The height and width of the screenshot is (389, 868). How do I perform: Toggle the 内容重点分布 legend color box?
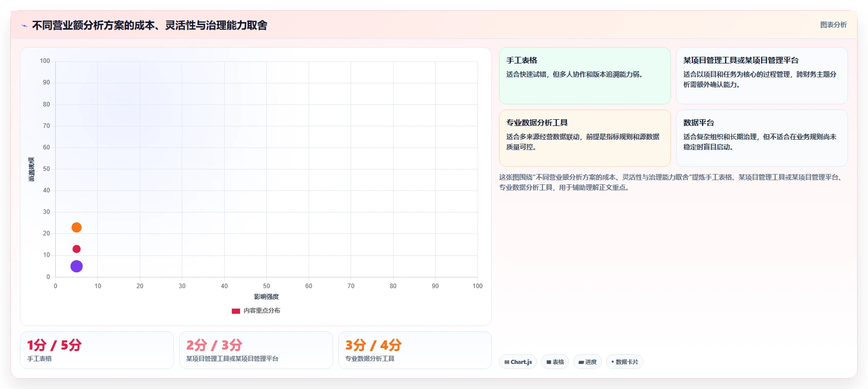point(236,311)
